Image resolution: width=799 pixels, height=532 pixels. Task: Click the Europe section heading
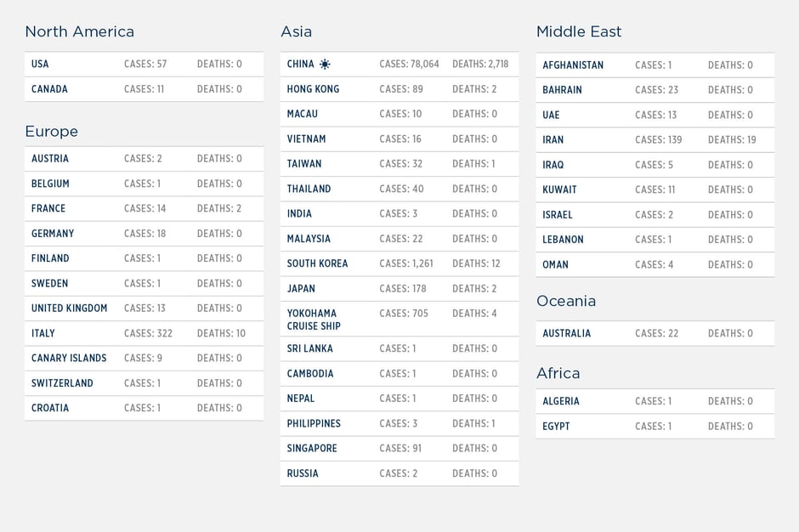(x=52, y=132)
